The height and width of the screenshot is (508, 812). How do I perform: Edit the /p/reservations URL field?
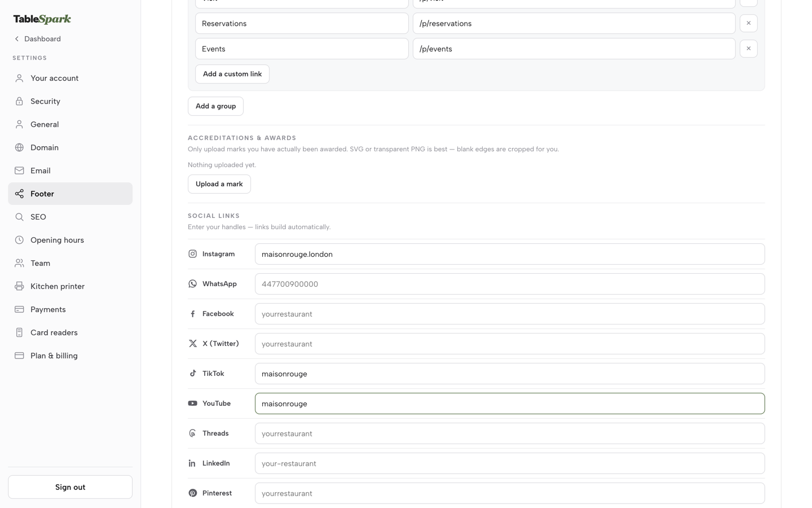574,23
